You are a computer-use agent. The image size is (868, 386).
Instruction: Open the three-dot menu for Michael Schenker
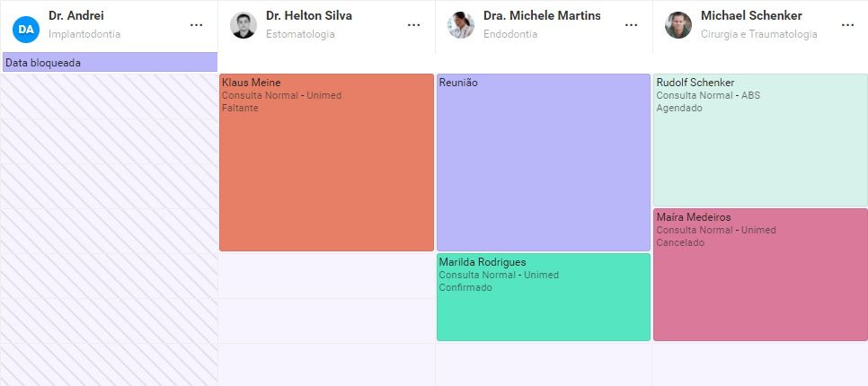848,25
